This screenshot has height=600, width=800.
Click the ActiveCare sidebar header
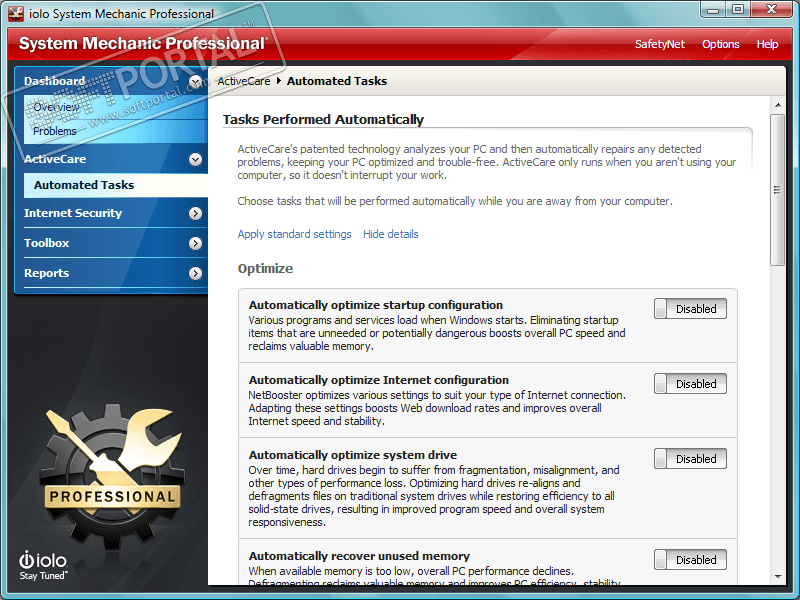click(x=113, y=159)
